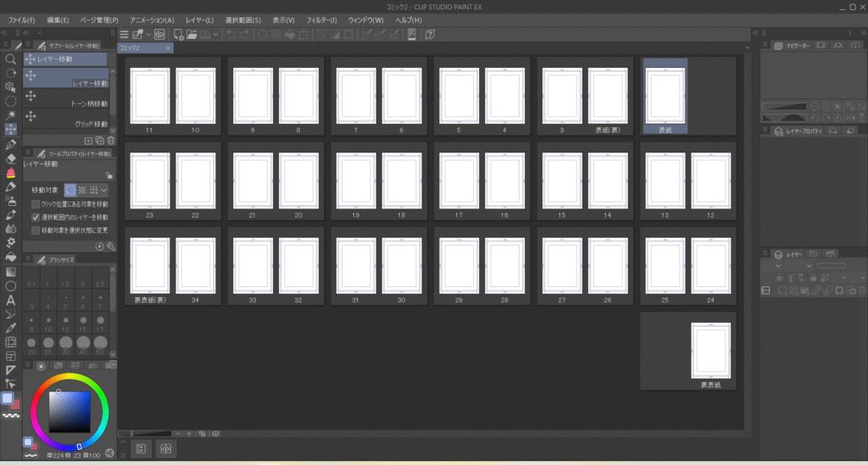Enable クリック位置にある対象を移動 checkbox
This screenshot has height=465, width=868.
(35, 204)
